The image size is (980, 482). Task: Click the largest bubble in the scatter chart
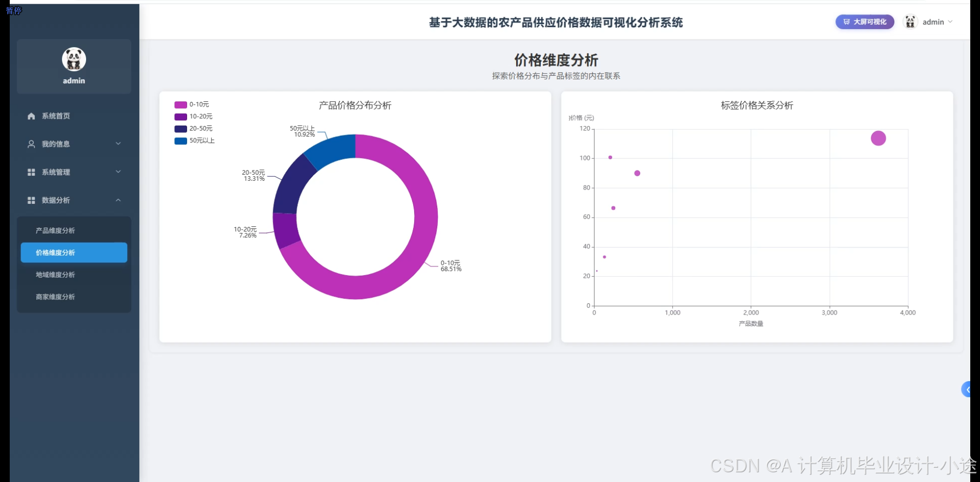pyautogui.click(x=878, y=138)
